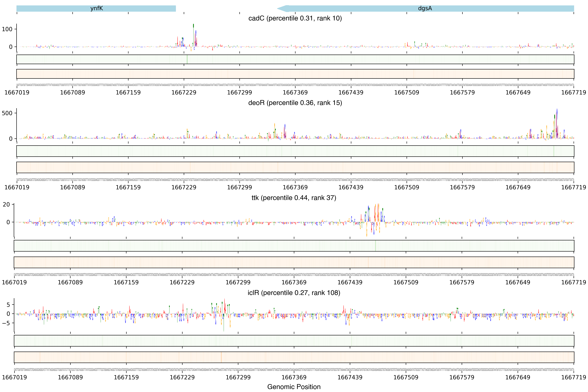Click the iclR panel title text
The height and width of the screenshot is (392, 588).
click(294, 293)
